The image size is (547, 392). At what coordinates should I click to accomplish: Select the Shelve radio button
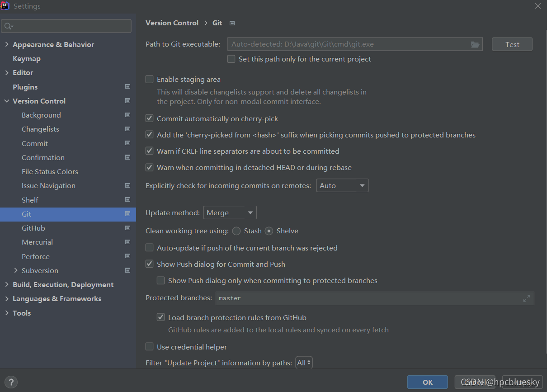click(x=269, y=231)
